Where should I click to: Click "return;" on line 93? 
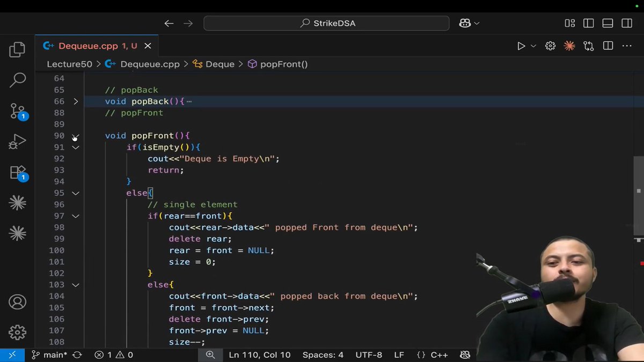pos(166,170)
